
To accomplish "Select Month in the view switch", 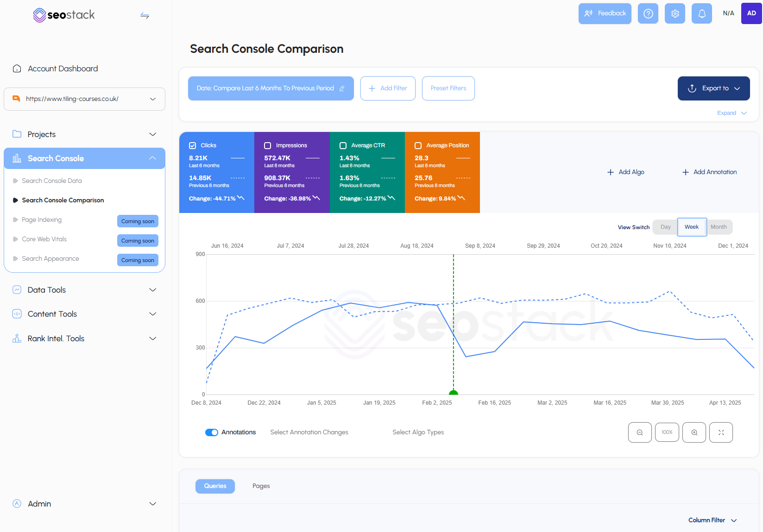I will (719, 227).
